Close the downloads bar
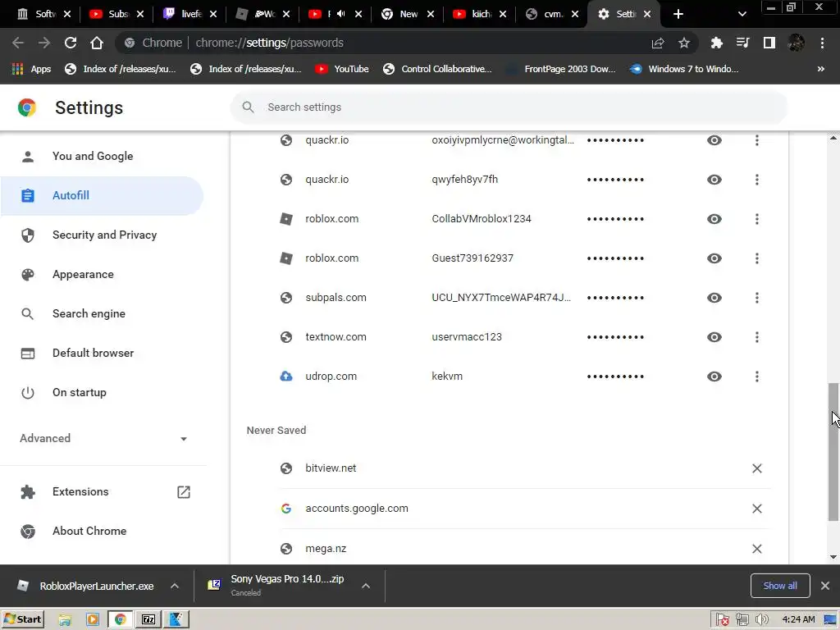The height and width of the screenshot is (630, 840). point(825,586)
